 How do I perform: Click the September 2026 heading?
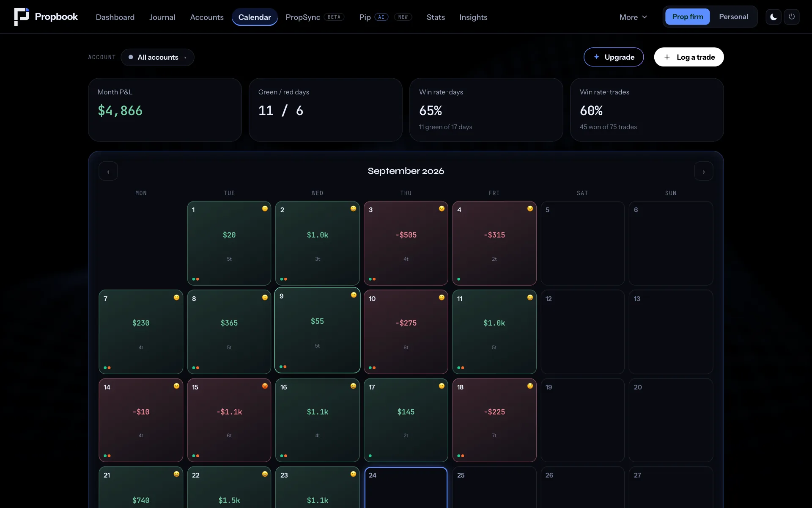pos(406,171)
